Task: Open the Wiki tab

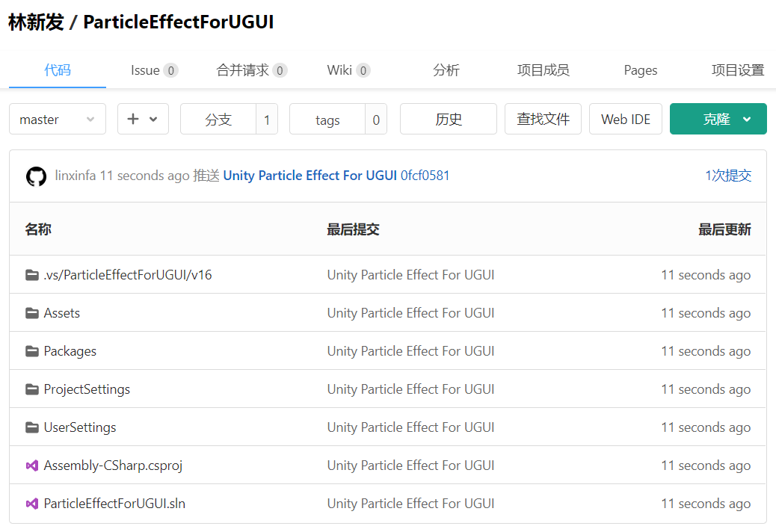Action: (348, 70)
